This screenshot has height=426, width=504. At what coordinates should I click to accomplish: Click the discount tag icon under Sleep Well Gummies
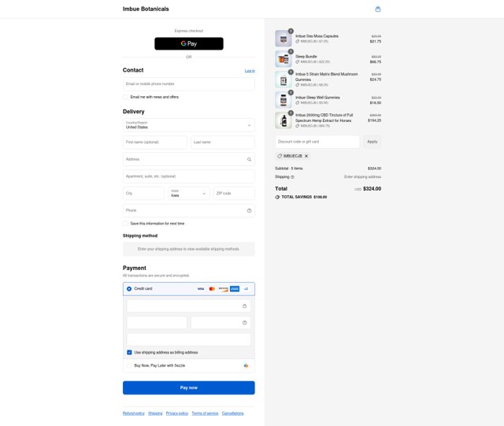pyautogui.click(x=298, y=103)
